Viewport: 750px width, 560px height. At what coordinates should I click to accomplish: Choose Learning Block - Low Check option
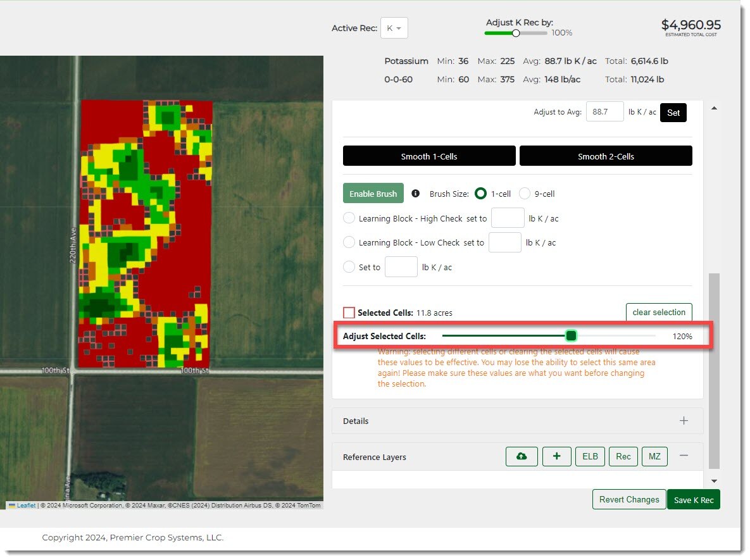[x=349, y=242]
